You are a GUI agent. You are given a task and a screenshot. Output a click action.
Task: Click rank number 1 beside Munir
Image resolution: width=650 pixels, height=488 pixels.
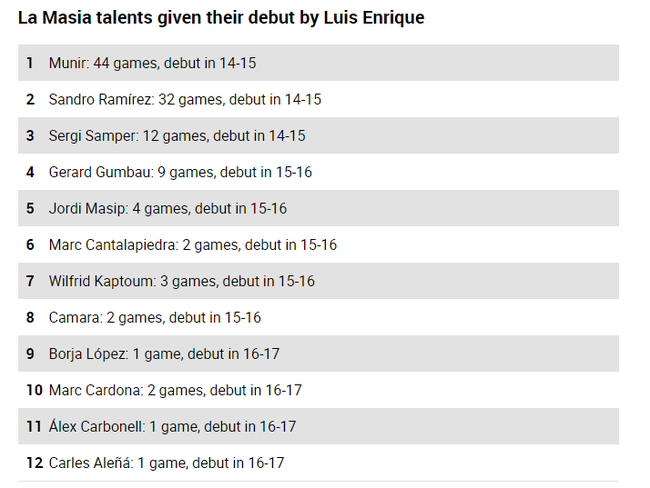(30, 63)
